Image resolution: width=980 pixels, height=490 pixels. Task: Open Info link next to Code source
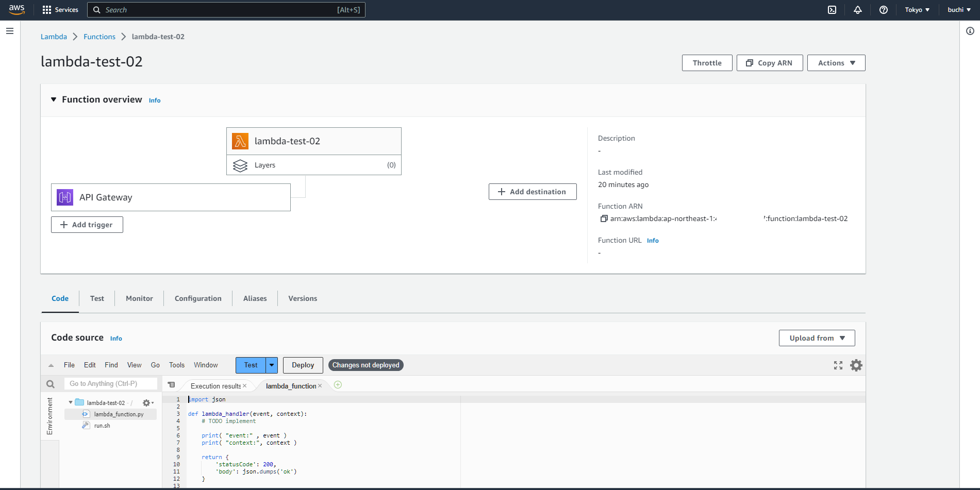coord(116,339)
